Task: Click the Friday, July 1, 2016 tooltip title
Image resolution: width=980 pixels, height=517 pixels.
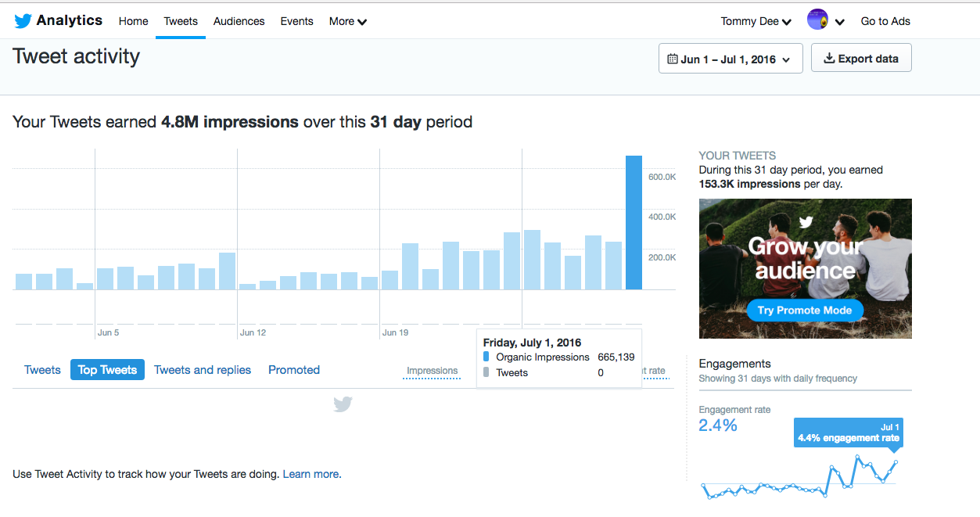Action: 532,343
